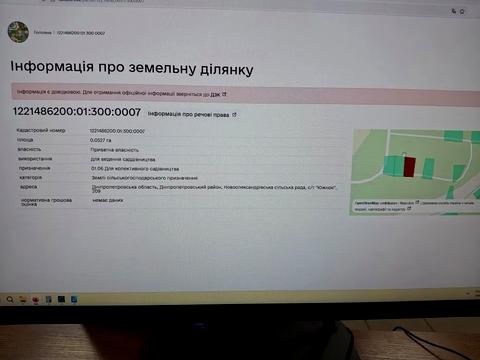The height and width of the screenshot is (360, 480).
Task: Click the blue taskbar app icon
Action: (x=74, y=299)
